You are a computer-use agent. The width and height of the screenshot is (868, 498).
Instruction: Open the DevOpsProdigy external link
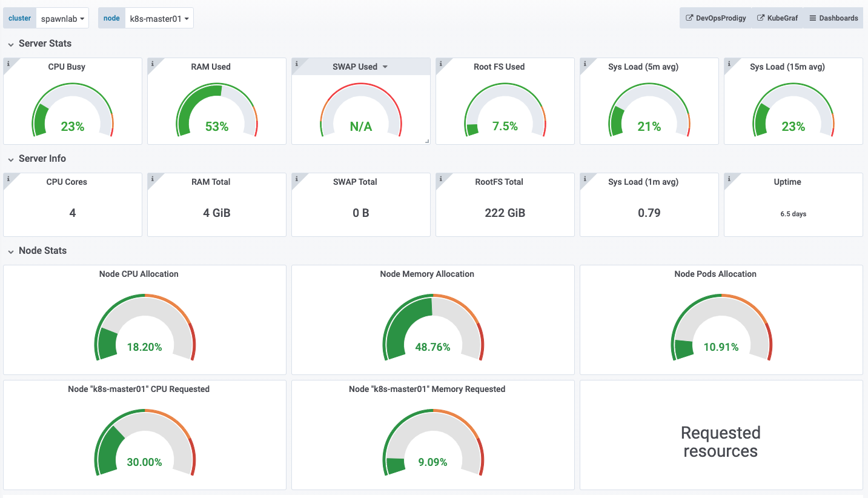[x=715, y=18]
